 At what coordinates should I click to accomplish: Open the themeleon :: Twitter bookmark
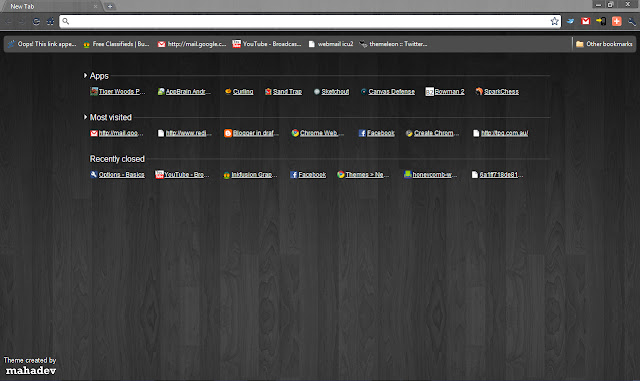tap(393, 44)
